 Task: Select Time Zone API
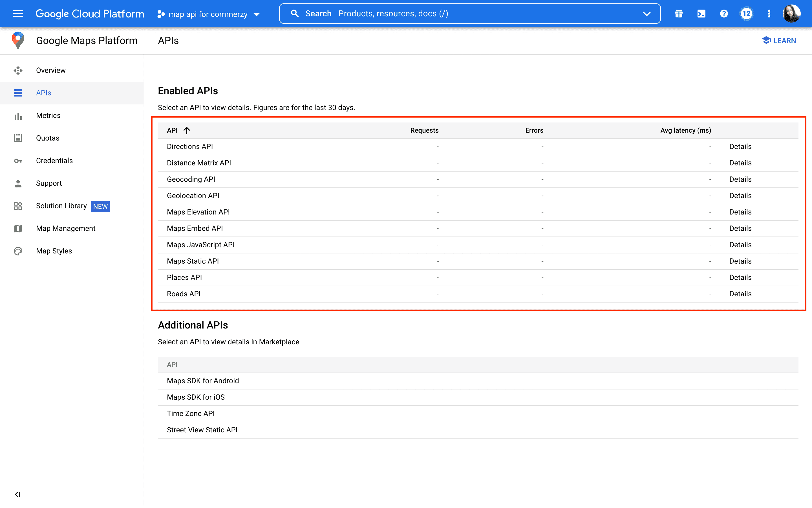coord(191,413)
